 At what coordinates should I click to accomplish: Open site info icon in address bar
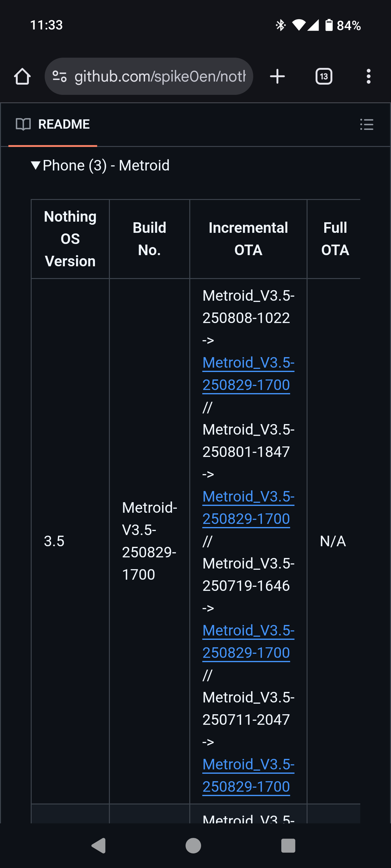point(60,77)
